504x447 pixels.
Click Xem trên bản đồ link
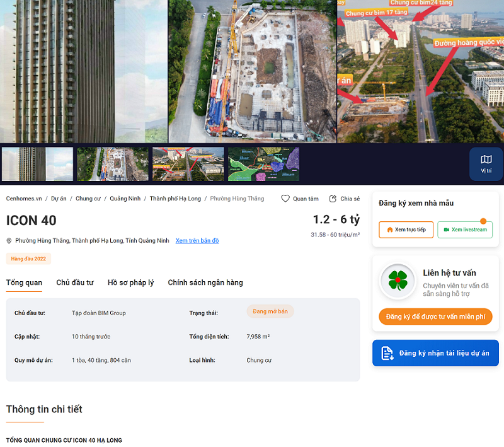(x=197, y=241)
